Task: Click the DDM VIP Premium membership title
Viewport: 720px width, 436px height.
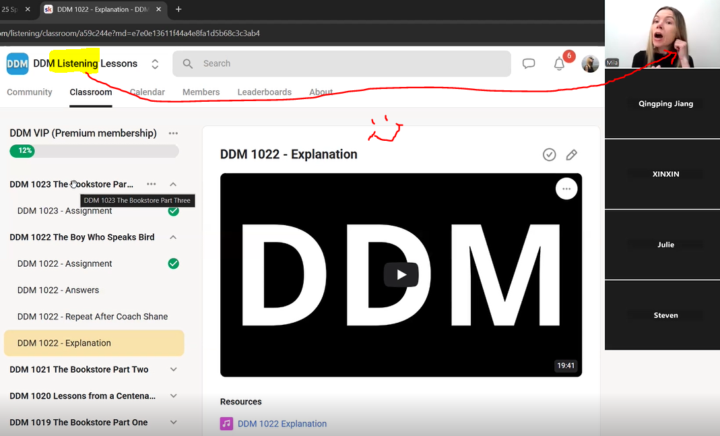Action: [83, 133]
